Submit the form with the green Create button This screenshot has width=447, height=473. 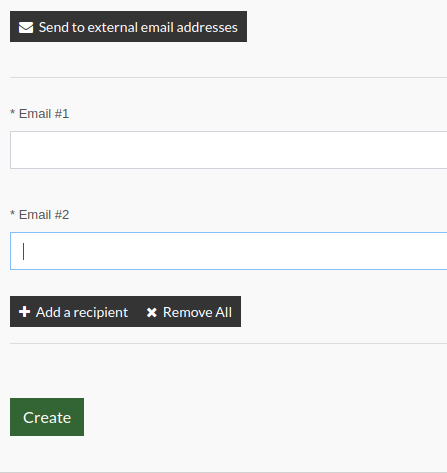click(x=47, y=417)
